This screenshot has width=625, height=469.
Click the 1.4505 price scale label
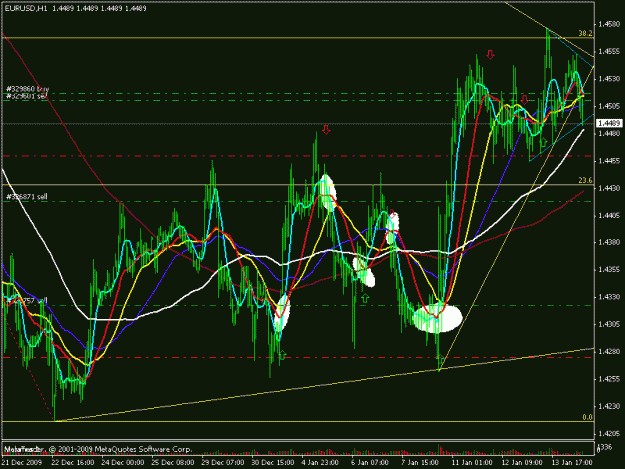pos(609,106)
